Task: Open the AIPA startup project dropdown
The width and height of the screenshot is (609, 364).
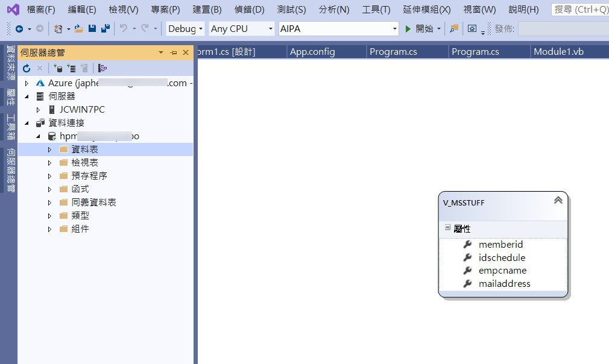Action: (x=339, y=29)
